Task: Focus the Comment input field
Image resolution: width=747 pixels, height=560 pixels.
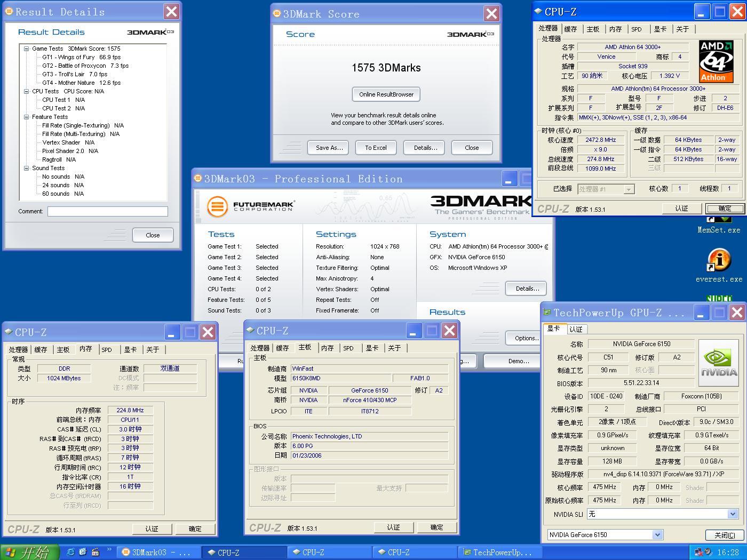Action: [x=108, y=212]
